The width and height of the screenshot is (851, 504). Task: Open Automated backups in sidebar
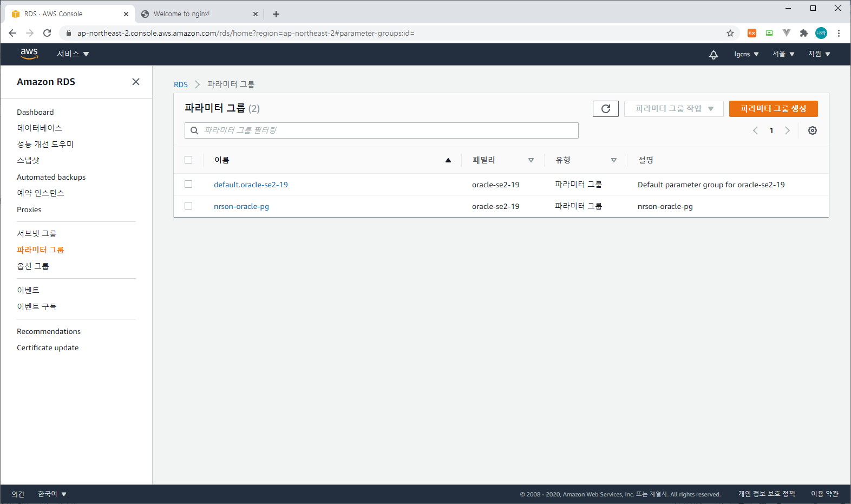point(51,177)
